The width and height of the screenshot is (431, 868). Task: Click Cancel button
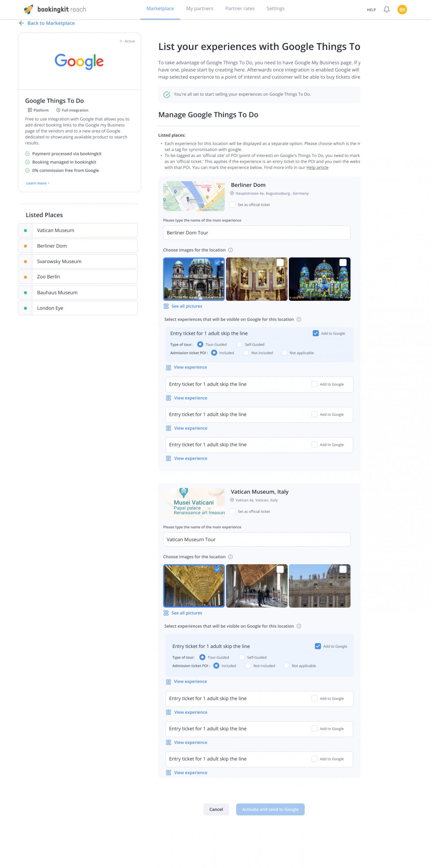pyautogui.click(x=216, y=809)
